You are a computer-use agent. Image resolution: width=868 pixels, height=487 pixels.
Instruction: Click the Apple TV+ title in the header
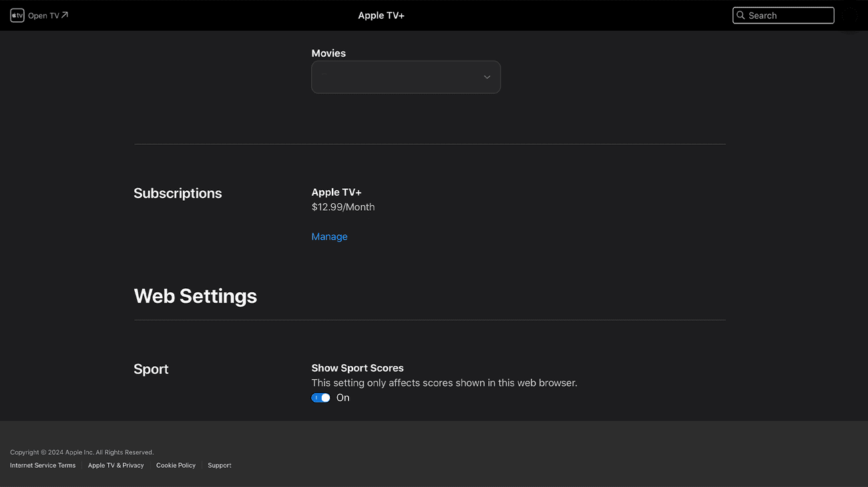point(381,15)
